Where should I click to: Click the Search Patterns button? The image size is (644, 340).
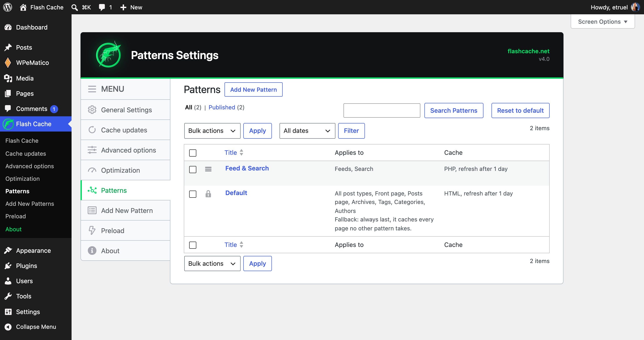[454, 110]
